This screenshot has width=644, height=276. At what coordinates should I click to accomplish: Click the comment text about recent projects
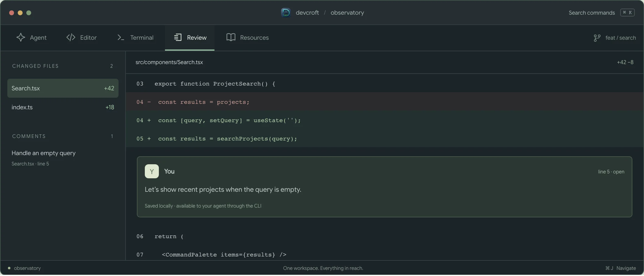click(223, 189)
